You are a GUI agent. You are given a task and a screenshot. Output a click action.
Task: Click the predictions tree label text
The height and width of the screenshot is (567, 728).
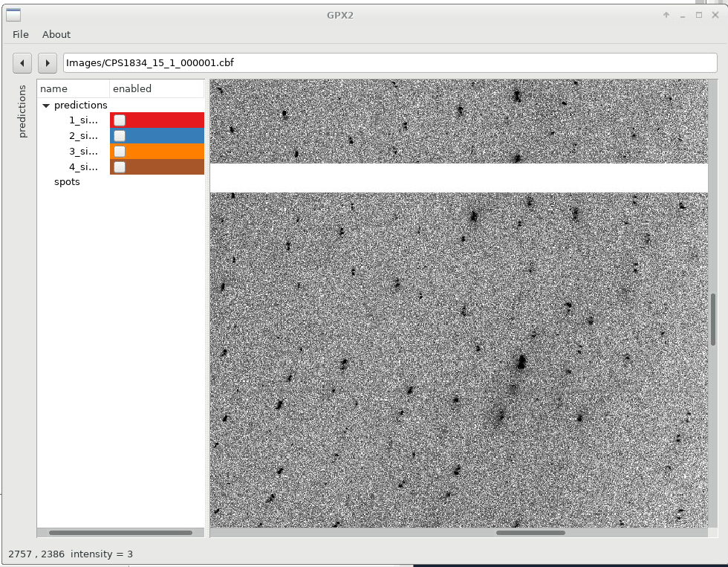coord(81,105)
